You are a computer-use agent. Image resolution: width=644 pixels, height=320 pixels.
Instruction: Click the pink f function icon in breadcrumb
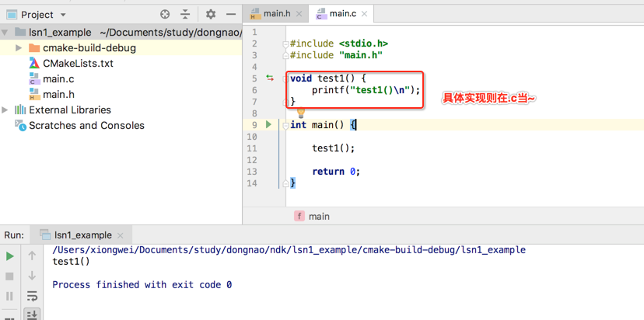[x=299, y=216]
